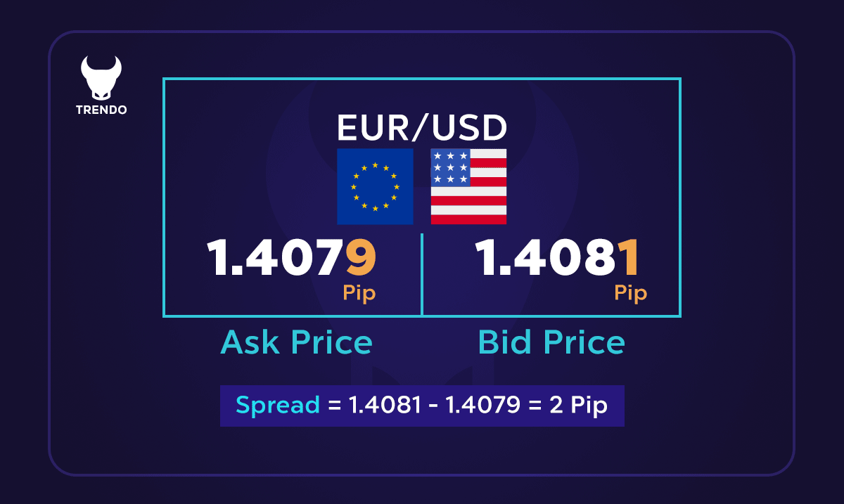This screenshot has height=504, width=844.
Task: Click the EUR/USD pair heading
Action: [422, 128]
